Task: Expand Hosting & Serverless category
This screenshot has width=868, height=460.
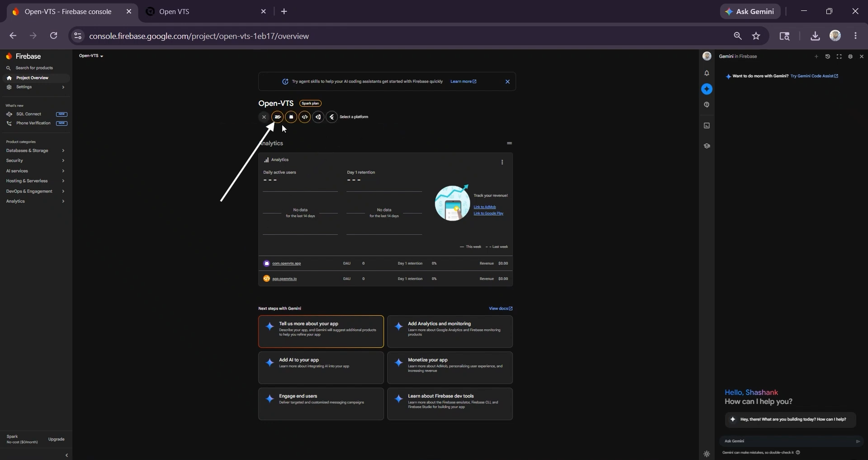Action: pyautogui.click(x=35, y=181)
